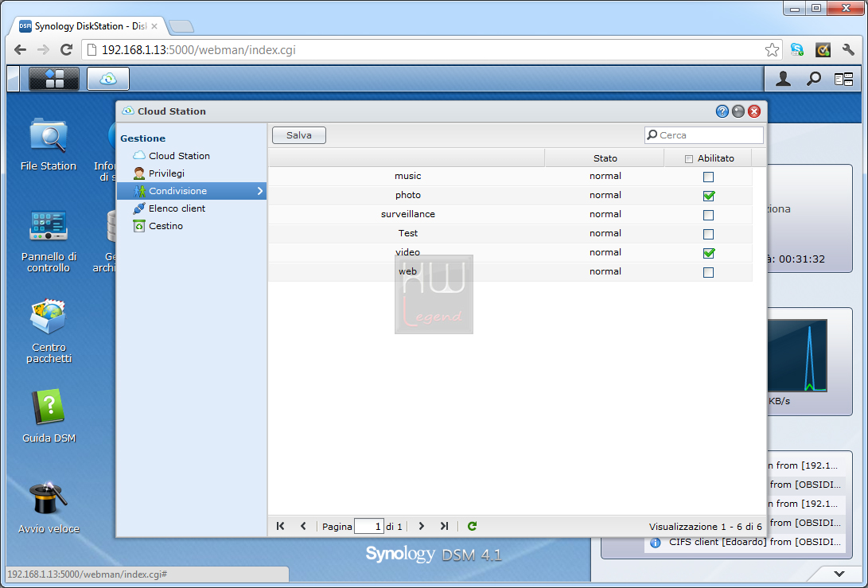Disable the video folder checkbox
The height and width of the screenshot is (588, 868).
click(708, 253)
